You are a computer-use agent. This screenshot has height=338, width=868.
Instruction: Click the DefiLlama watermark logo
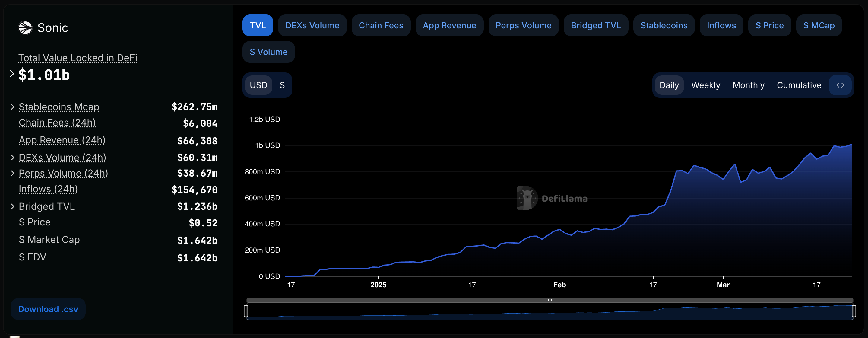(527, 198)
